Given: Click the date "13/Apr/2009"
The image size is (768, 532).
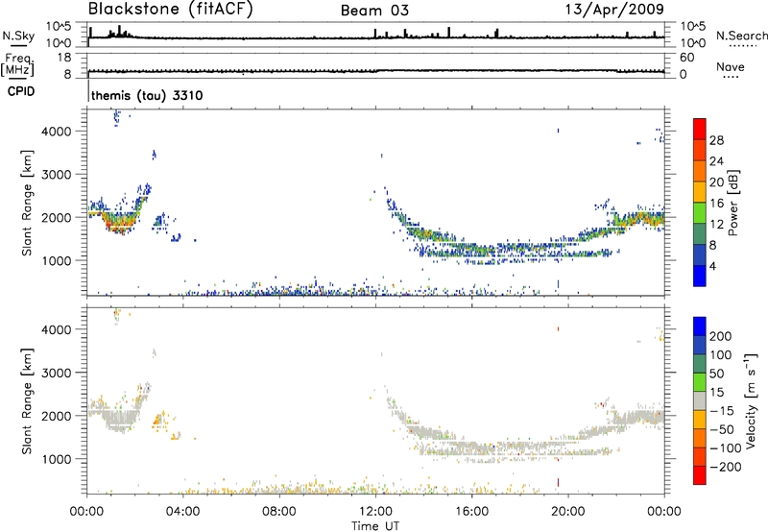Looking at the screenshot, I should coord(614,10).
